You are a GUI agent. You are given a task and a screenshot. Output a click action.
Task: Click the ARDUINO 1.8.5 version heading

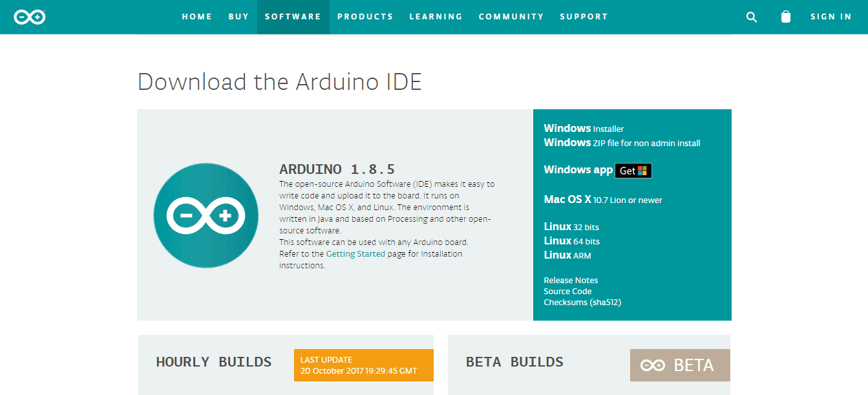337,169
